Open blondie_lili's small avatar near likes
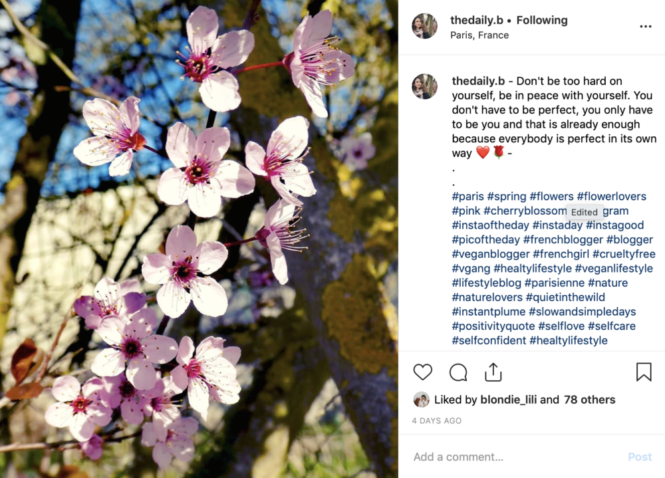The height and width of the screenshot is (478, 665). coord(421,400)
